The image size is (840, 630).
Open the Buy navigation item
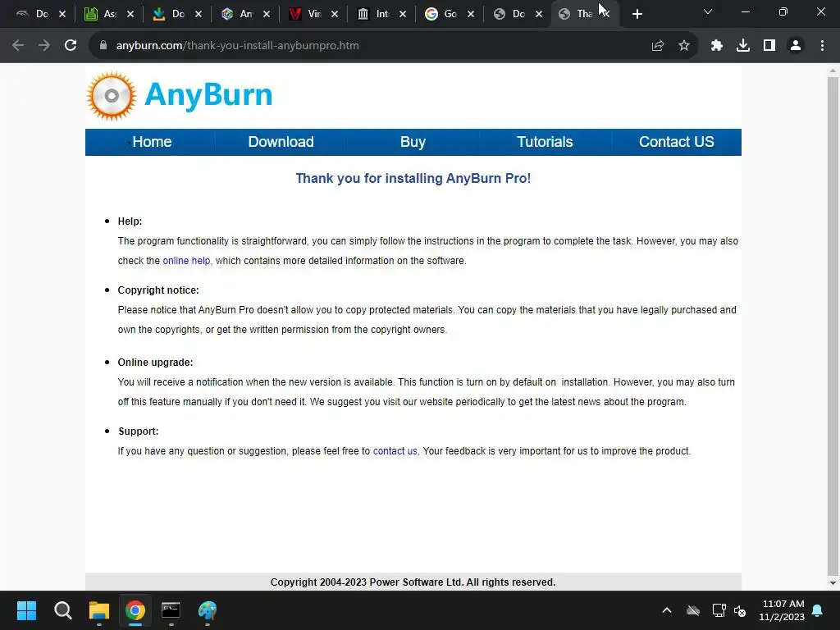pos(413,142)
